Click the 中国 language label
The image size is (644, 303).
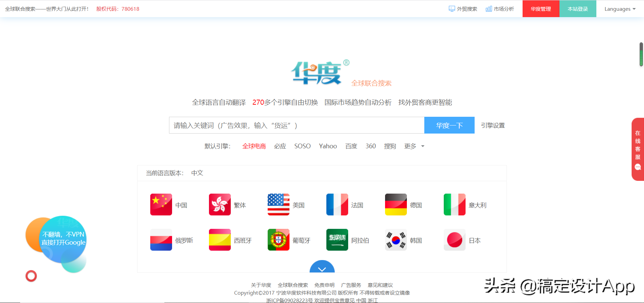tap(181, 205)
